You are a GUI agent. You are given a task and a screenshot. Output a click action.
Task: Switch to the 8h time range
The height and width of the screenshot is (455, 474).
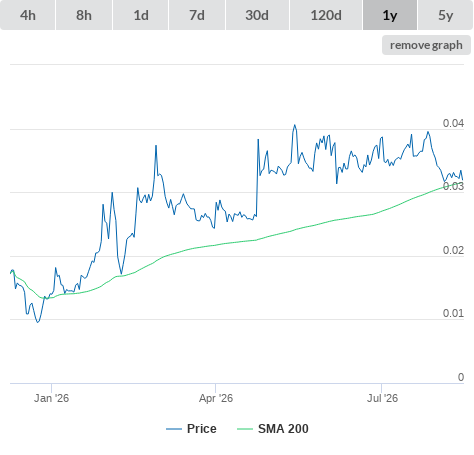tap(84, 15)
